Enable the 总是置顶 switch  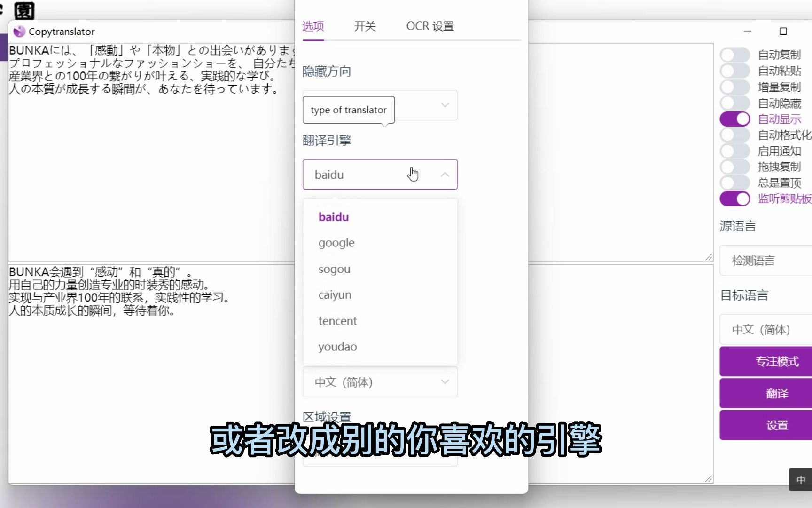[735, 183]
